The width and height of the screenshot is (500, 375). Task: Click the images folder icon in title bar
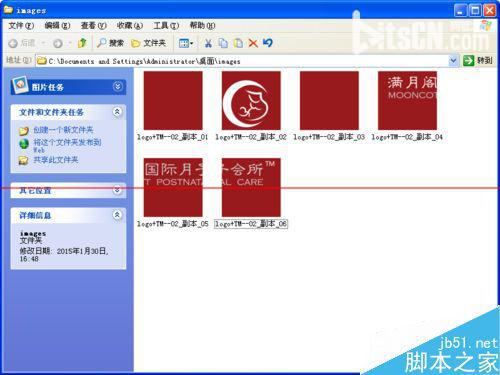[8, 10]
